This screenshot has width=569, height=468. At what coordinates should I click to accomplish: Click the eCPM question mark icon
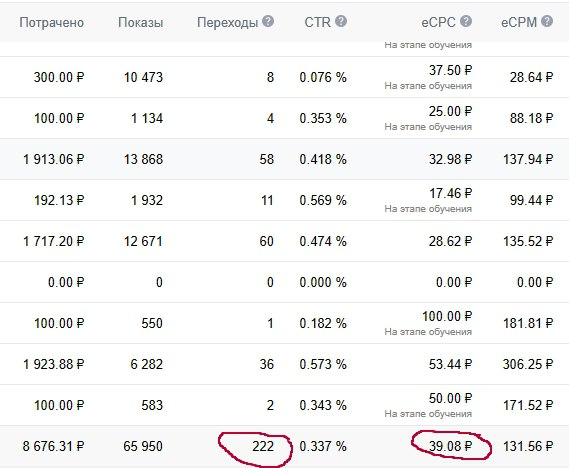click(x=547, y=21)
